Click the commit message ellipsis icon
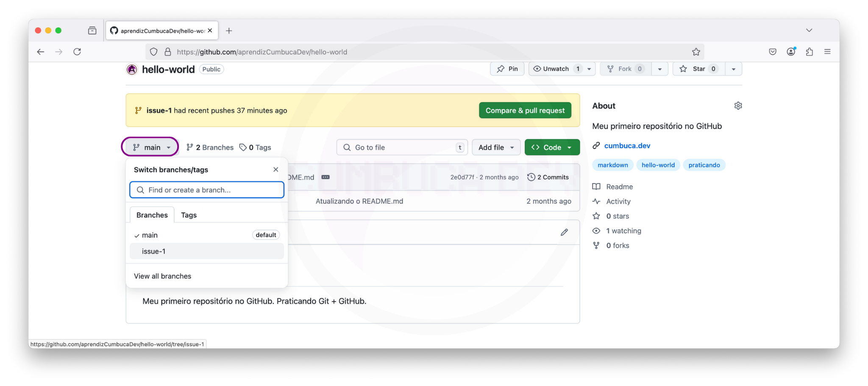The image size is (868, 386). pyautogui.click(x=325, y=177)
